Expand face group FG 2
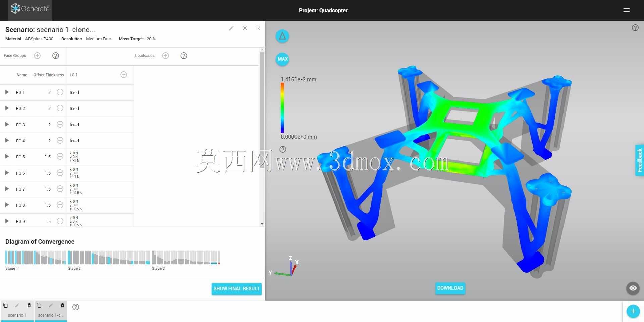 pos(7,108)
